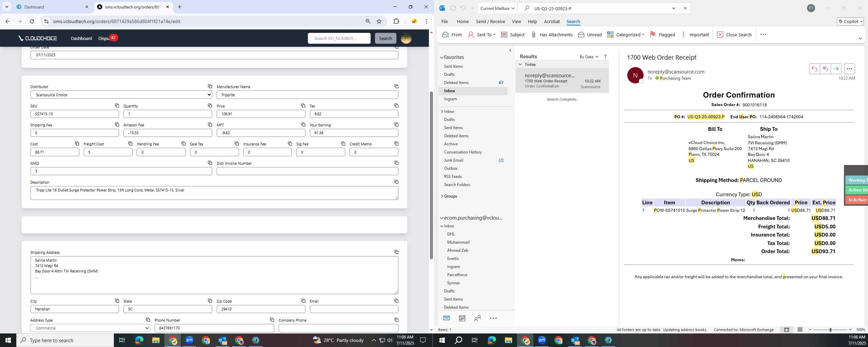Reload the OMS order page
Image resolution: width=868 pixels, height=347 pixels.
(32, 21)
